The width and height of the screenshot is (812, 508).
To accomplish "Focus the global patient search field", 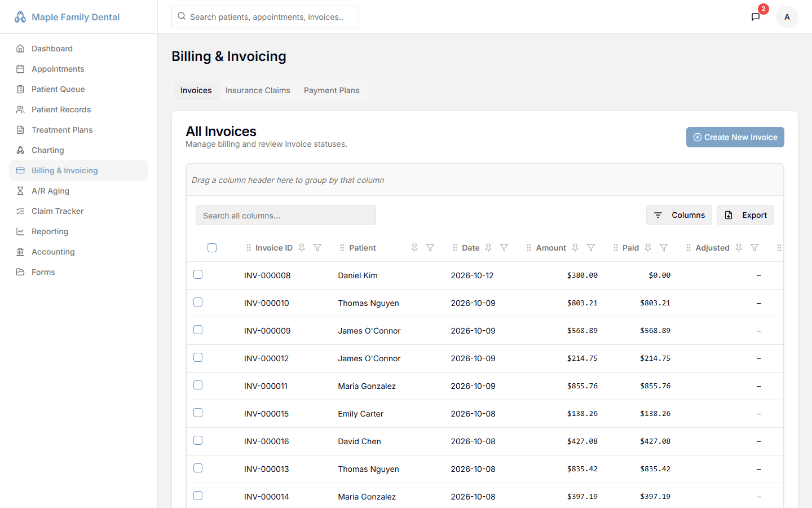I will tap(265, 17).
